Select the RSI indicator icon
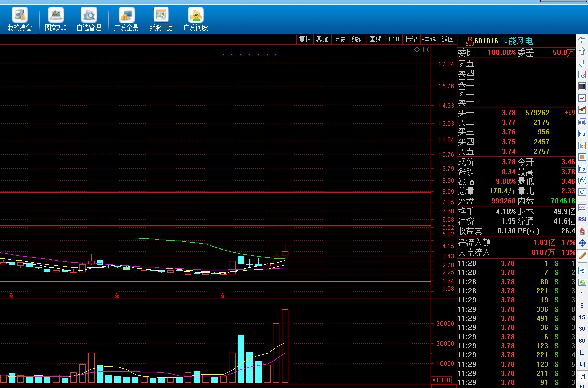Screen dimensions: 588x388 (x=582, y=219)
